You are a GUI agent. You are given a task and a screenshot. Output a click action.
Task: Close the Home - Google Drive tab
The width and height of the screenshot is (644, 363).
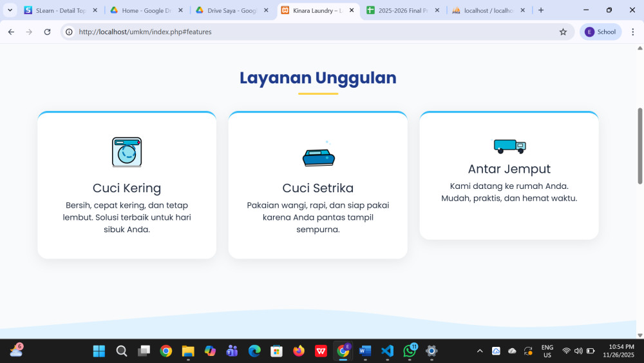pyautogui.click(x=180, y=10)
